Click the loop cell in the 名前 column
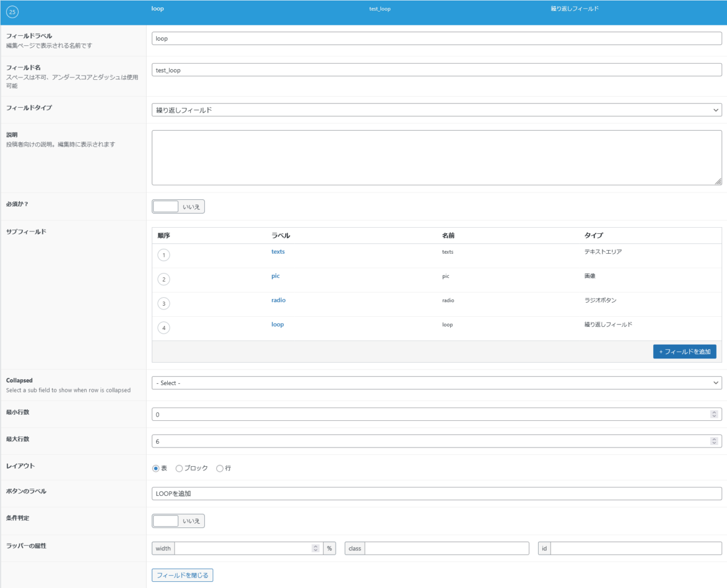The image size is (727, 588). (x=447, y=325)
